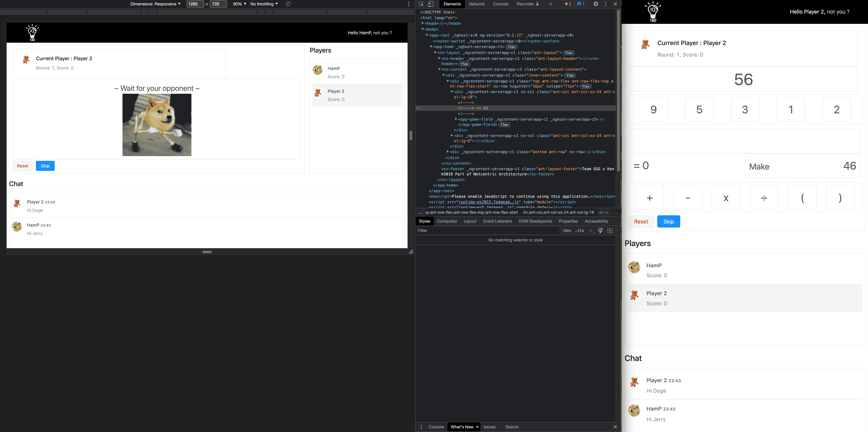
Task: Click the inspect element picker icon
Action: (421, 4)
